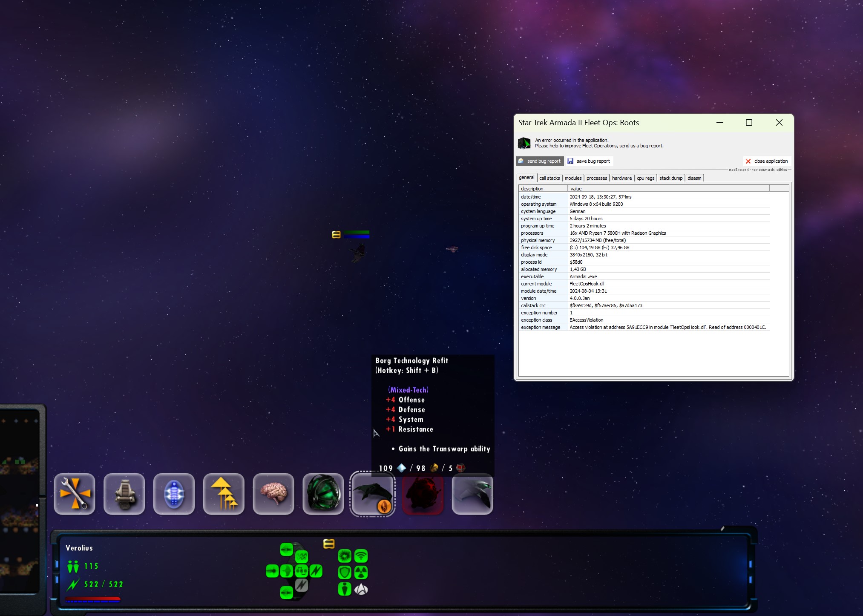This screenshot has height=616, width=863.
Task: Click the red-highlighted dark sphere icon
Action: coord(423,494)
